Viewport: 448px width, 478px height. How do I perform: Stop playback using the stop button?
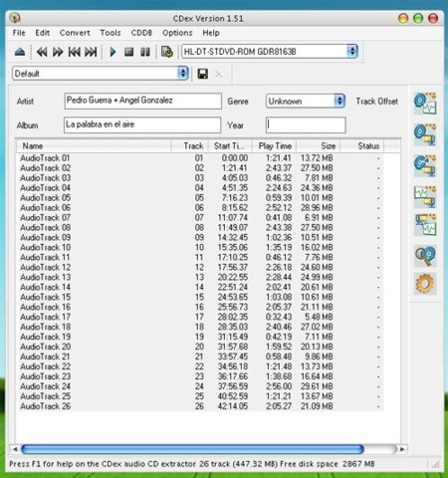[128, 52]
